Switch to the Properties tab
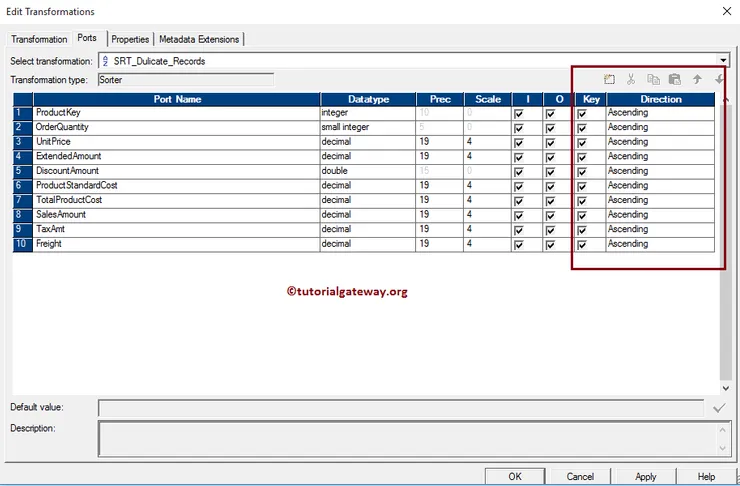Image resolution: width=740 pixels, height=486 pixels. click(x=130, y=39)
